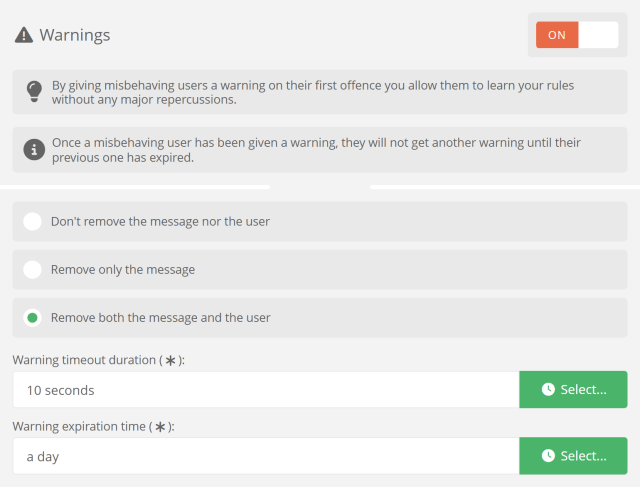Open the Select dropdown for warning expiration time
640x487 pixels.
click(573, 456)
